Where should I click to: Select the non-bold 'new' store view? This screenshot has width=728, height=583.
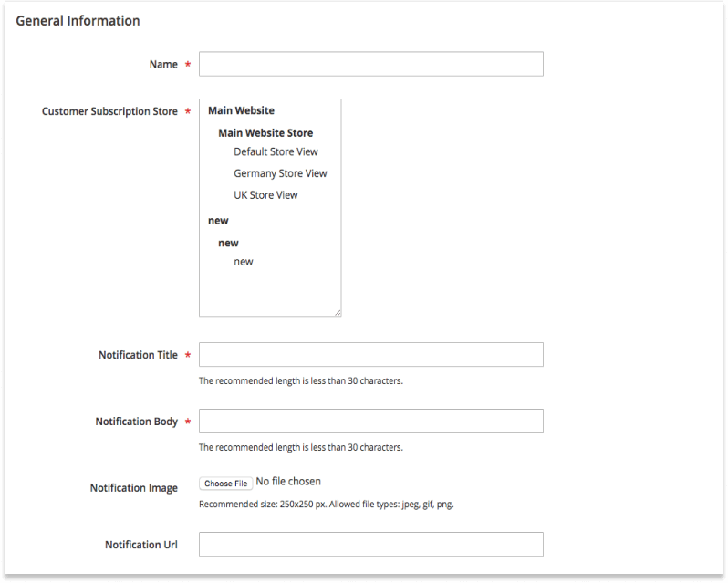pyautogui.click(x=244, y=262)
